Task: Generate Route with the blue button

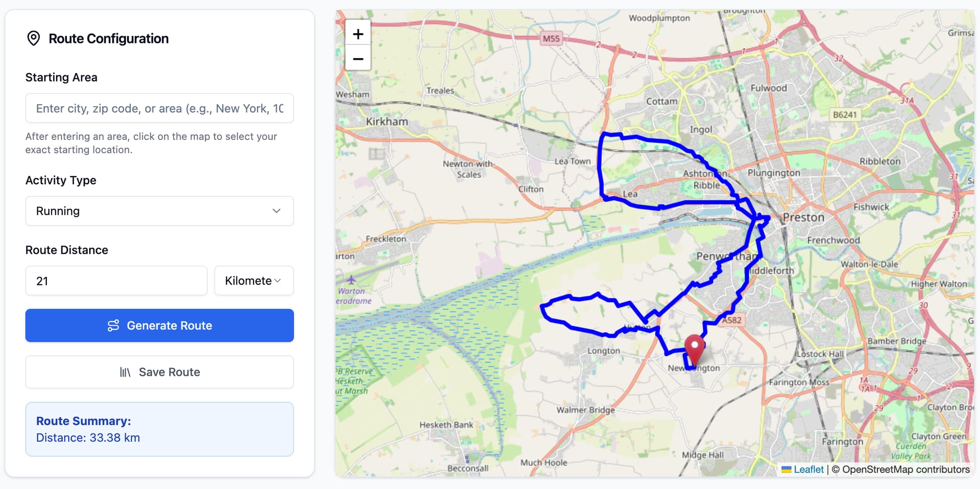Action: 159,325
